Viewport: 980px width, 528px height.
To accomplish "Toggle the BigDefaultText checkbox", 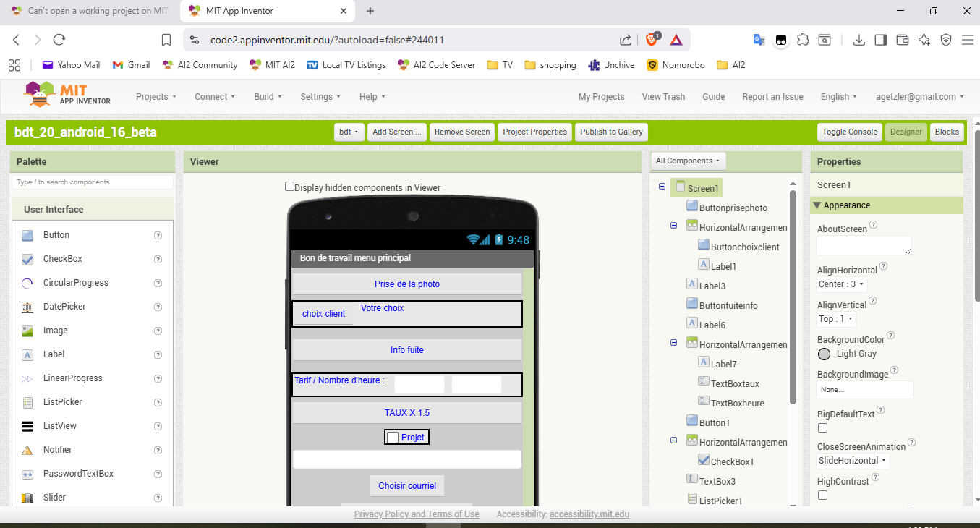I will pyautogui.click(x=822, y=428).
